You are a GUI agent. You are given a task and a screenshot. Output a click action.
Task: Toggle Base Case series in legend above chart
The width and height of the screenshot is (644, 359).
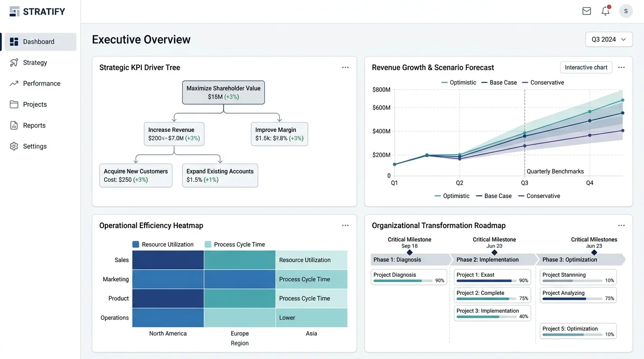[499, 82]
